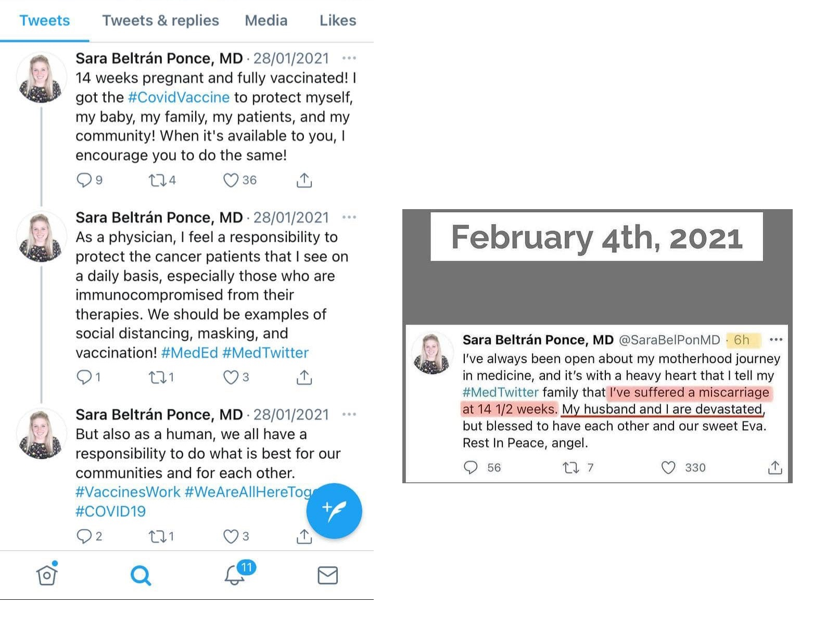
Task: Share the 'As a physician' tweet
Action: 304,377
